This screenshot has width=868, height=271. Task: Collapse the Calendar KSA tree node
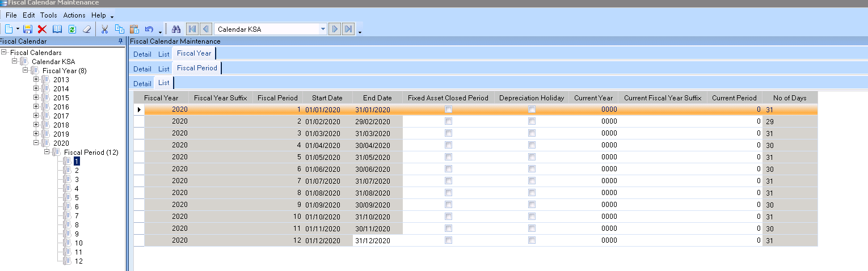point(15,61)
